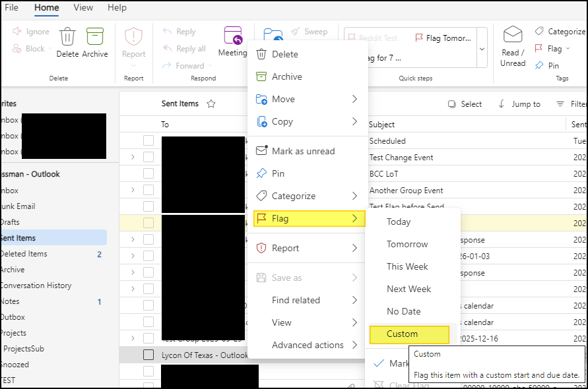The width and height of the screenshot is (588, 389).
Task: Open the Deleted Items folder
Action: (x=24, y=254)
